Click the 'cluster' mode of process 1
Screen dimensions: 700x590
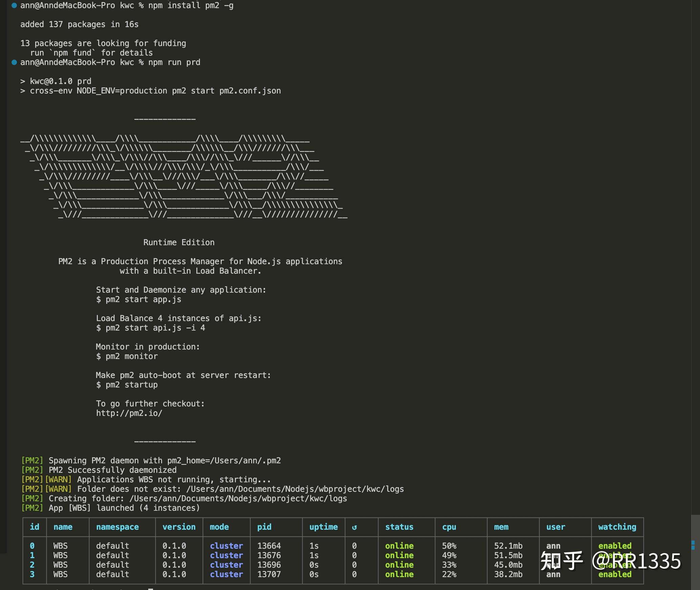(x=226, y=555)
